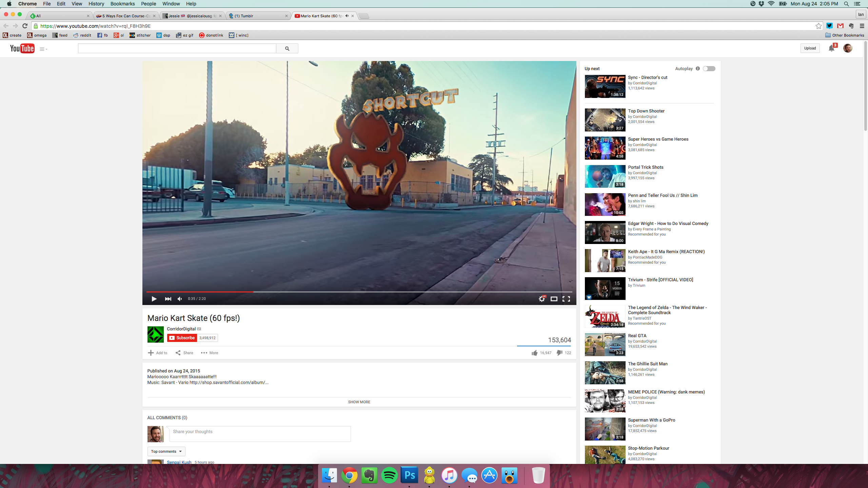Switch to Jessie @jessicalousg tab
The image size is (868, 488).
pos(192,16)
